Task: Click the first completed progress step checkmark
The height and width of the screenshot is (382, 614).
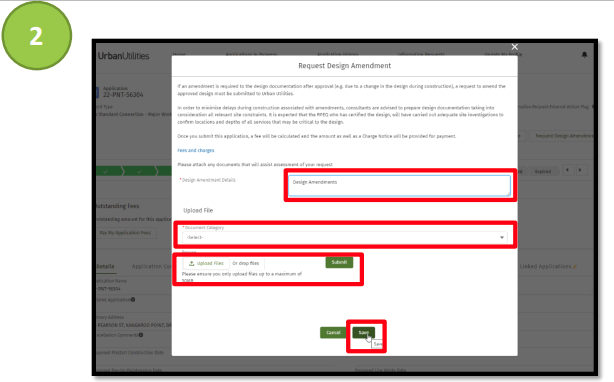Action: tap(106, 171)
